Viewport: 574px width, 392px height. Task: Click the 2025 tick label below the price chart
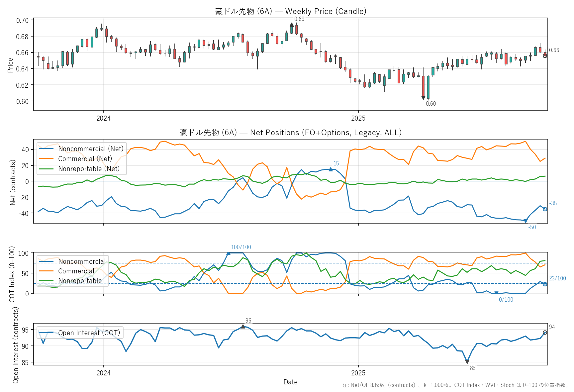coord(358,118)
